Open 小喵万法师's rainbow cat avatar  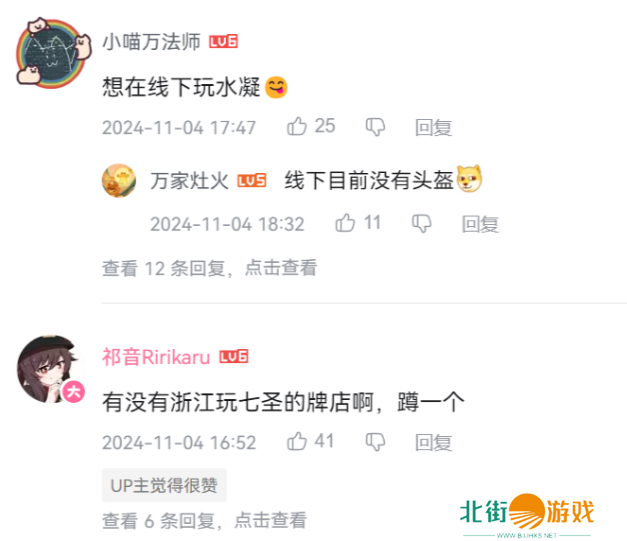pyautogui.click(x=53, y=52)
